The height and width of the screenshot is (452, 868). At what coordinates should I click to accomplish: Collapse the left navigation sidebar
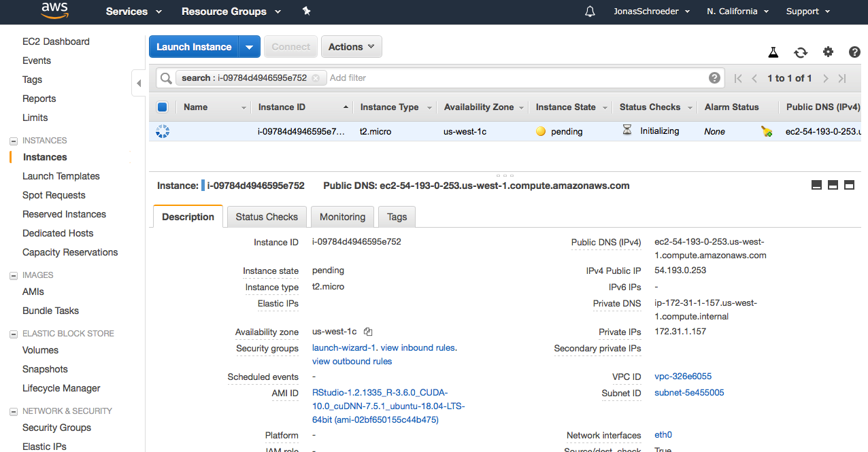139,83
